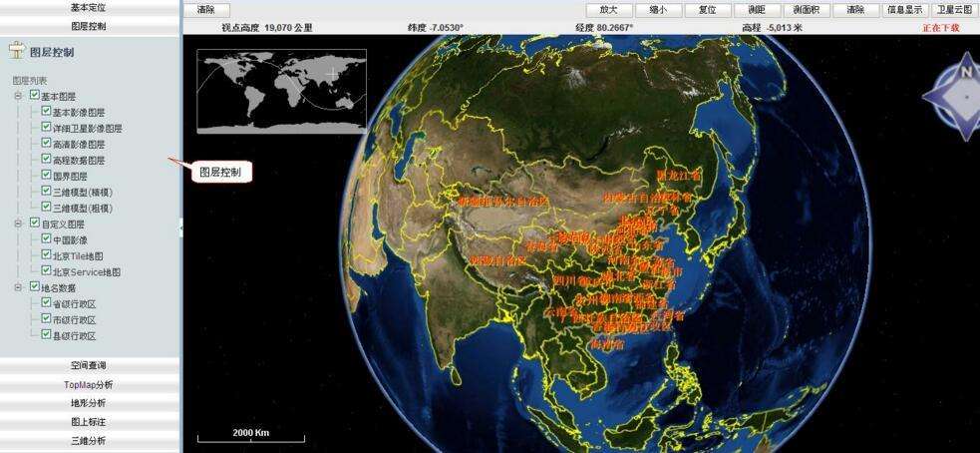Open the 三维分析 panel tab
The width and height of the screenshot is (980, 453).
click(89, 440)
